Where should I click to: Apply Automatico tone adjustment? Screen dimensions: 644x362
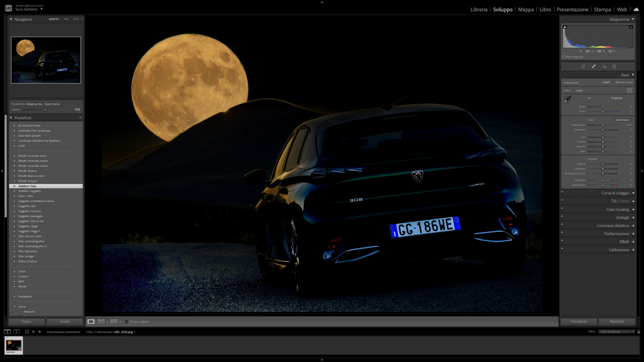(623, 120)
